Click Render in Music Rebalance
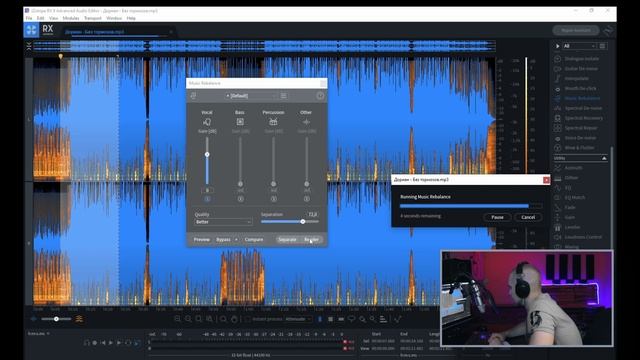The image size is (640, 360). tap(311, 240)
